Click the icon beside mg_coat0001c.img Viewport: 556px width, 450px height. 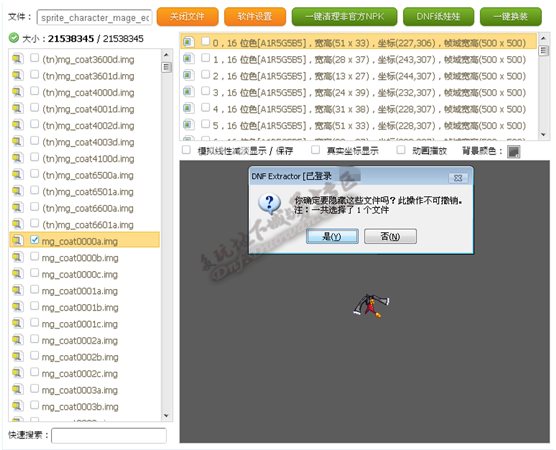[17, 323]
